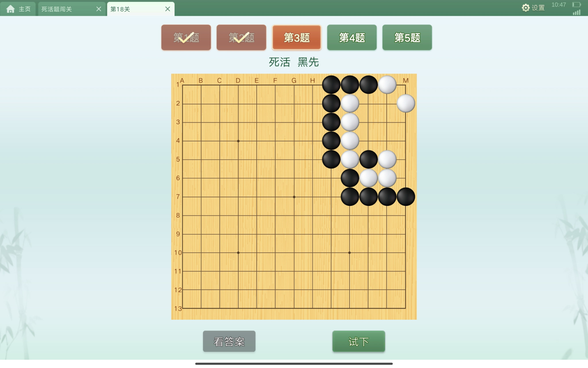
Task: Click the 试下 try-move button
Action: (359, 341)
